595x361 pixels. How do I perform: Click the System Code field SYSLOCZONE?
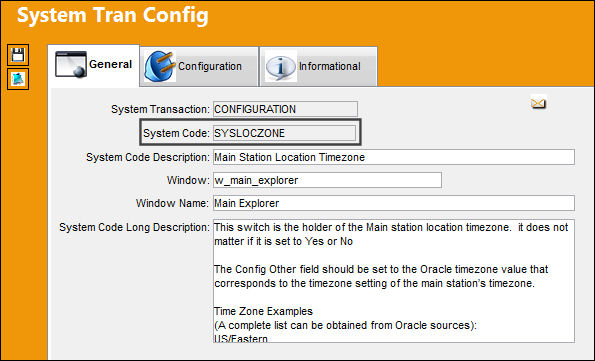click(284, 133)
